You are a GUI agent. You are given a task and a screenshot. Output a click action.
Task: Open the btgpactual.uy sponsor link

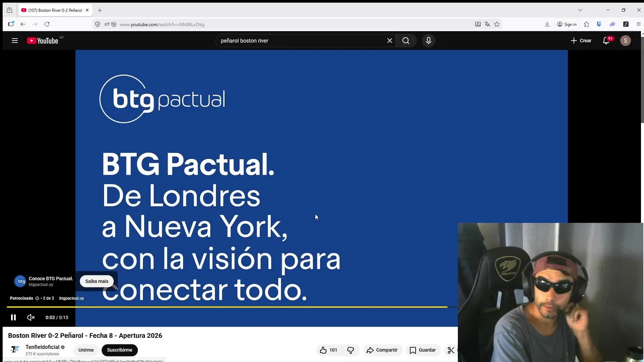coord(71,298)
